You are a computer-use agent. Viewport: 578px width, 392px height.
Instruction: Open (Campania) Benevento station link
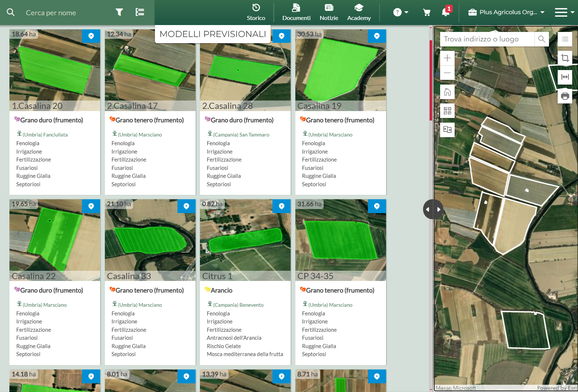(x=238, y=305)
